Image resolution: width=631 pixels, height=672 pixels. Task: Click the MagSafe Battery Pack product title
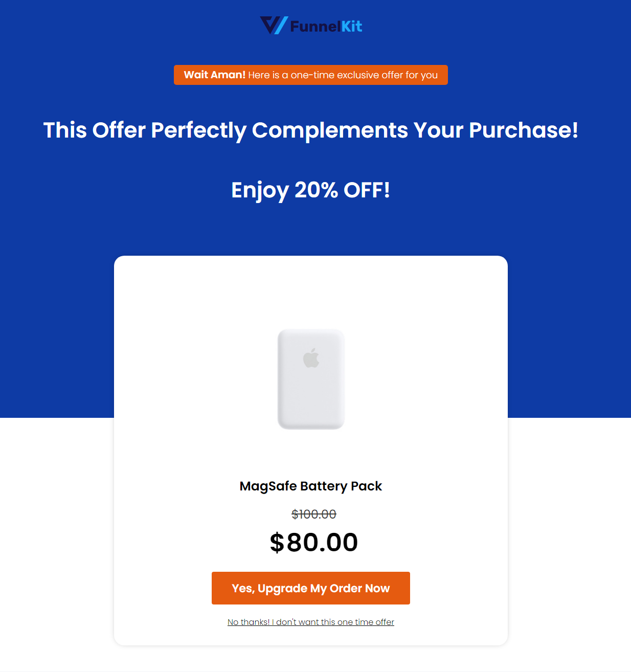[311, 486]
